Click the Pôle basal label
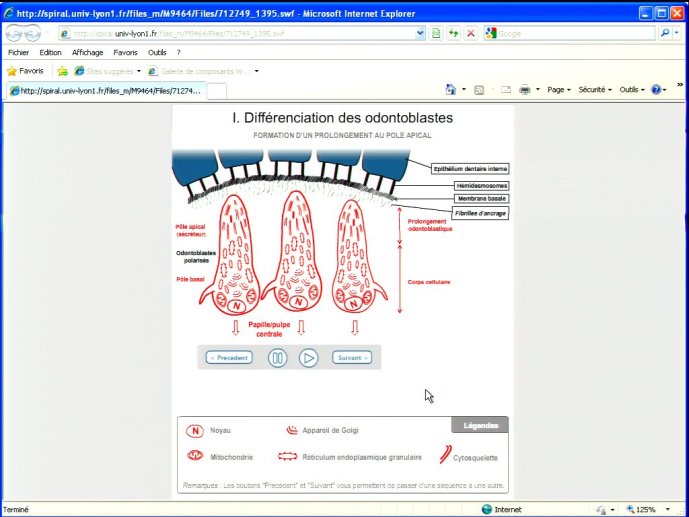The width and height of the screenshot is (689, 517). pyautogui.click(x=190, y=279)
